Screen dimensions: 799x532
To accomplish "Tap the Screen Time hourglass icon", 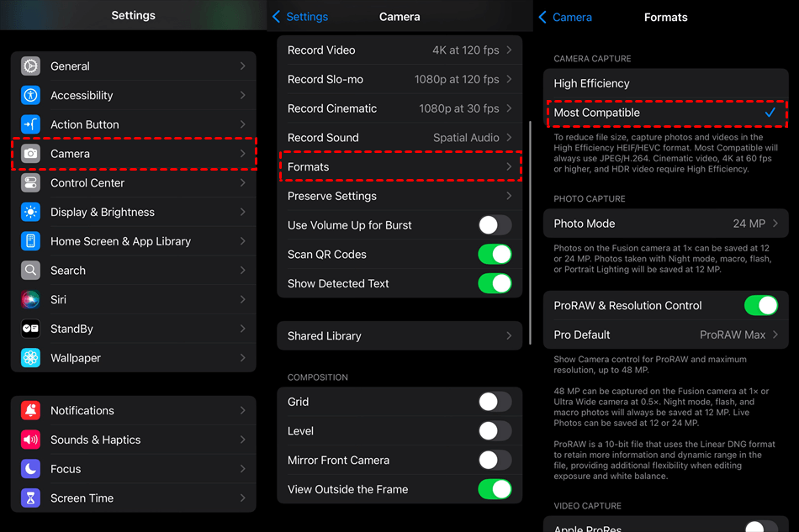I will tap(30, 498).
